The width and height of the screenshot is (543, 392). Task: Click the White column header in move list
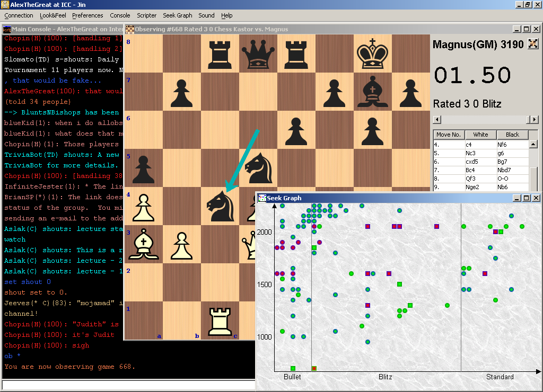tap(480, 135)
